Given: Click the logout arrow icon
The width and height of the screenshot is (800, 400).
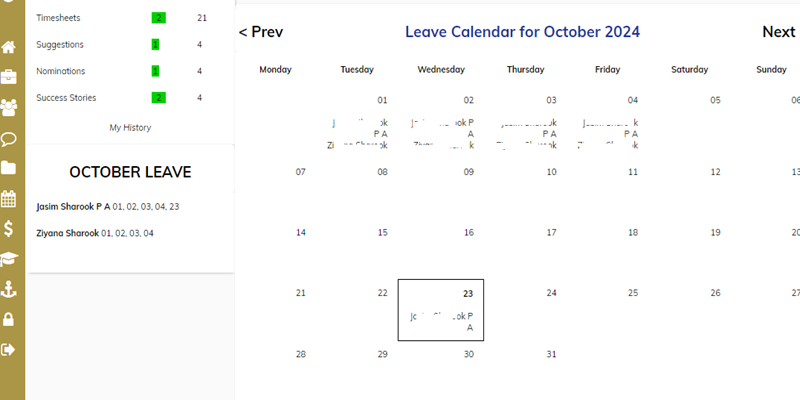Looking at the screenshot, I should point(8,349).
